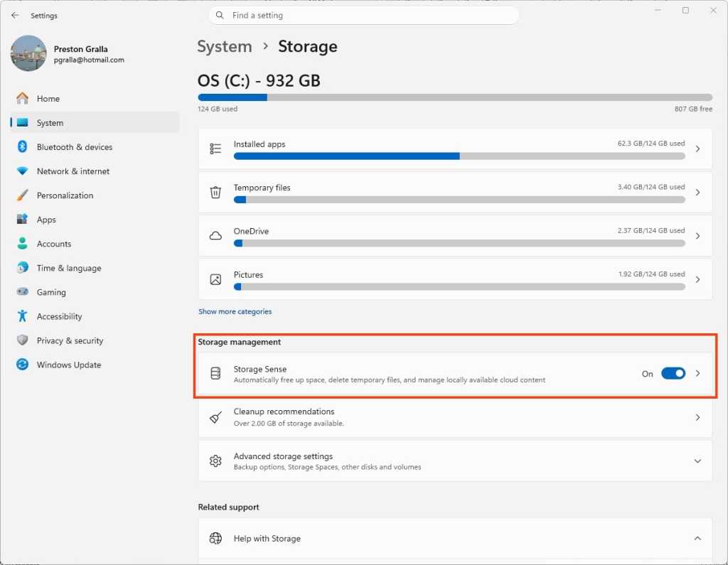
Task: Click the Temporary files trash icon
Action: point(215,192)
